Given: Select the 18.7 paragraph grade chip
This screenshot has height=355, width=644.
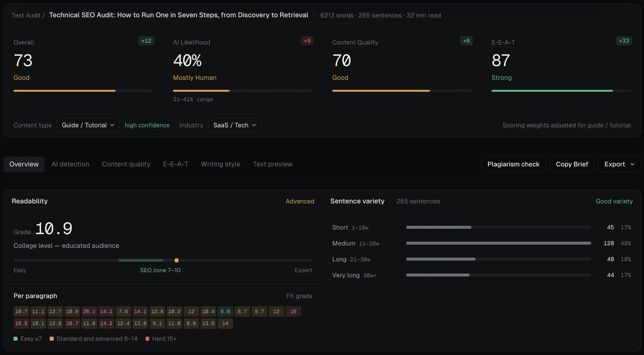Looking at the screenshot, I should (72, 323).
